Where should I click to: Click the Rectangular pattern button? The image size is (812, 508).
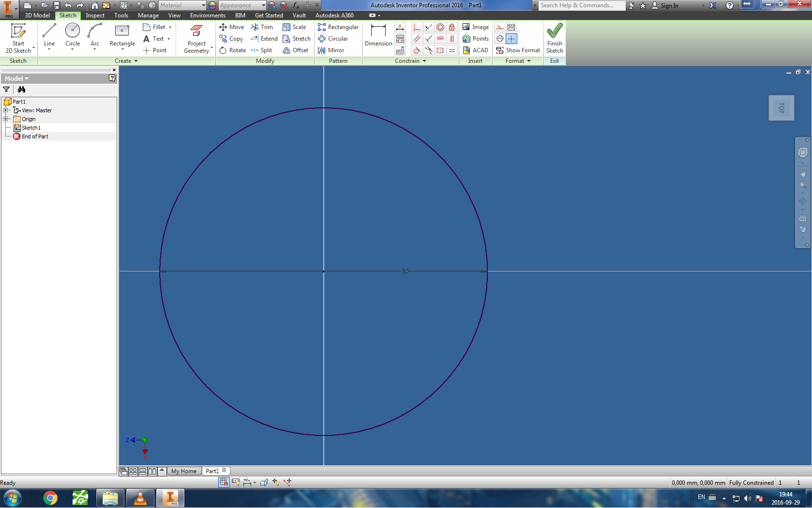(338, 27)
